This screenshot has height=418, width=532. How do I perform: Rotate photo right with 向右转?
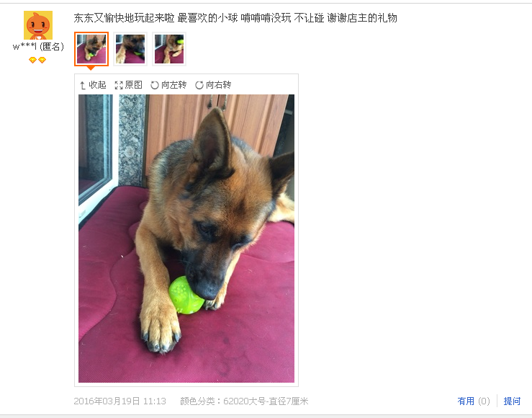(219, 85)
